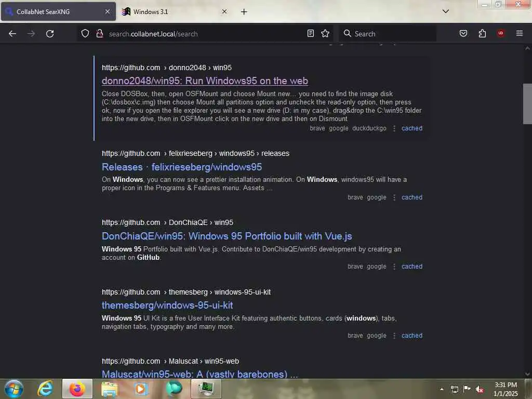Expand options dots on donno2048 result
This screenshot has width=532, height=399.
[x=394, y=129]
